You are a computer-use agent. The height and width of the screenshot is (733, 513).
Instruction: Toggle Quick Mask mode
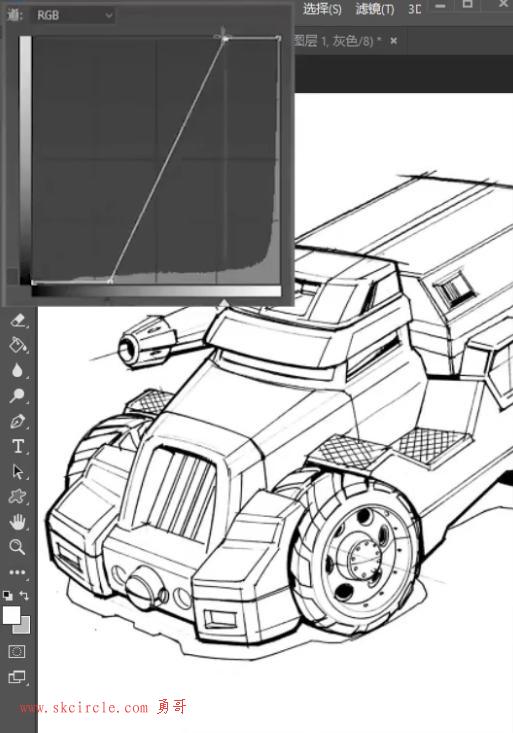(x=17, y=651)
